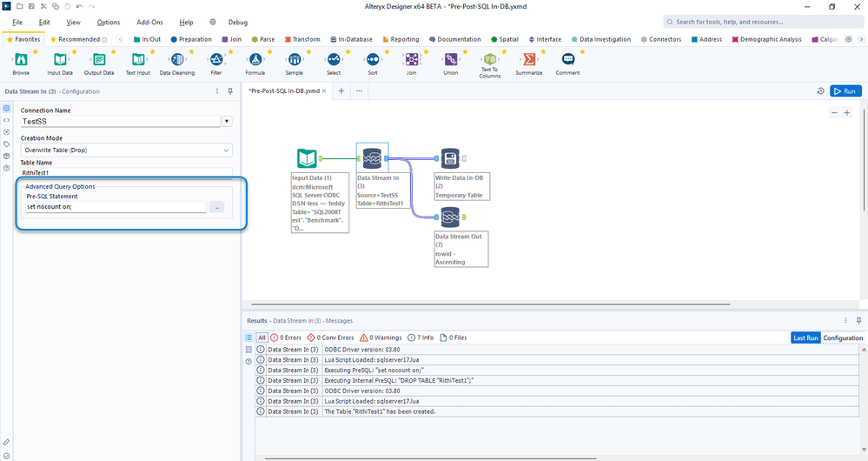
Task: Open workflow history clock icon
Action: tap(820, 90)
